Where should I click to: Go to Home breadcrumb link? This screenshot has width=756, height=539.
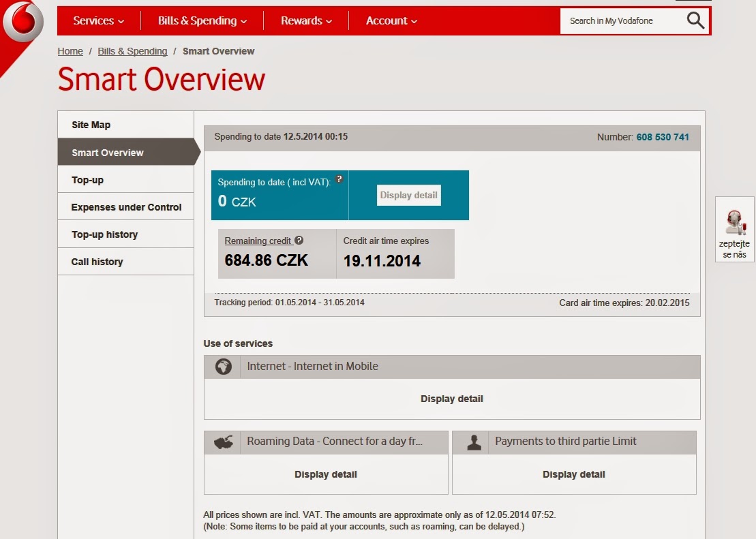[70, 51]
